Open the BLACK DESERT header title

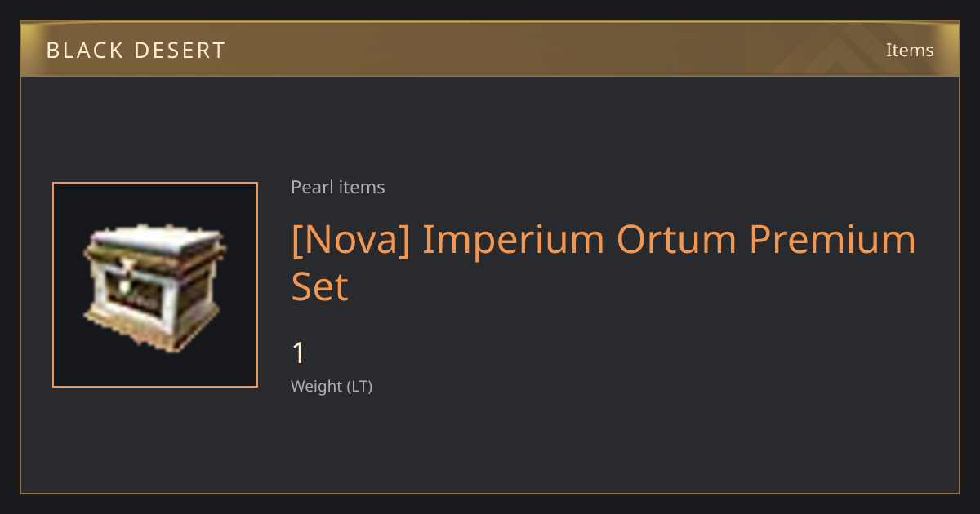[x=136, y=51]
